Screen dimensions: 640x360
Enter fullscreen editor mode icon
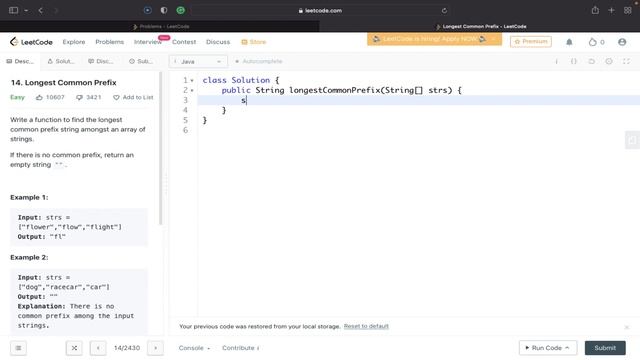coord(626,61)
